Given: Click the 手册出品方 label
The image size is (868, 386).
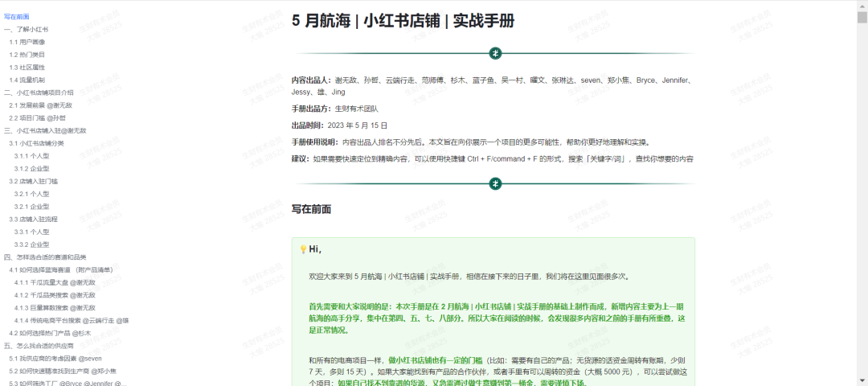Looking at the screenshot, I should pos(312,109).
